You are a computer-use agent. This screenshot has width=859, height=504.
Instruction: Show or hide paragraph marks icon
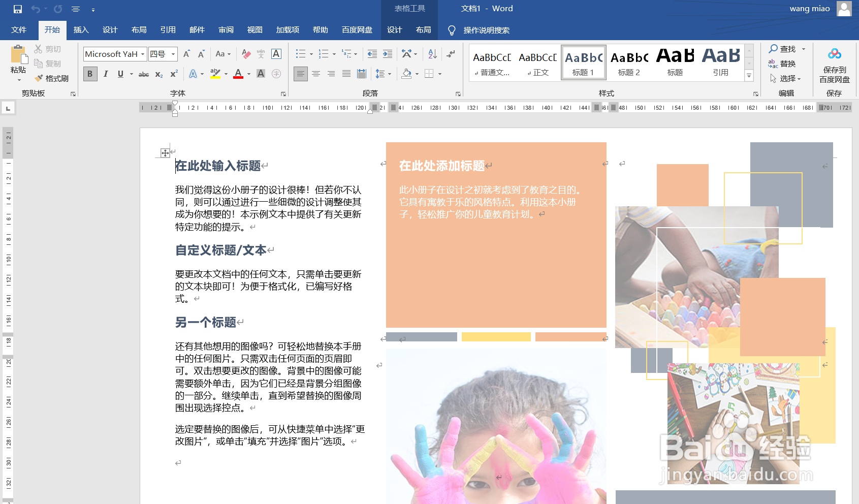(x=451, y=54)
